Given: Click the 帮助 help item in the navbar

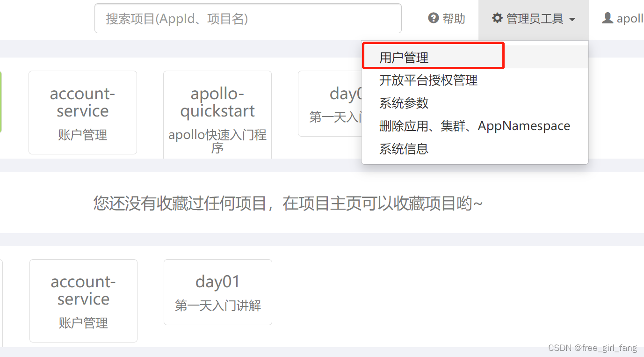Looking at the screenshot, I should click(451, 18).
